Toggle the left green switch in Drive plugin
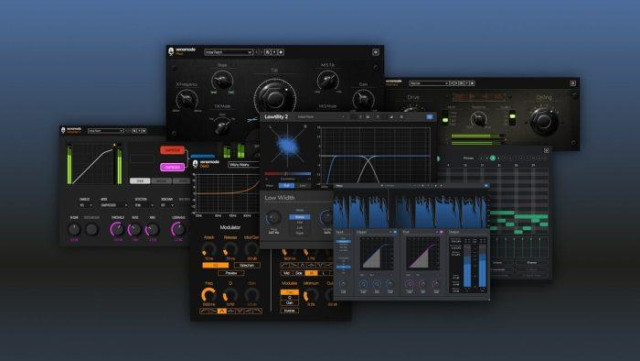Viewport: 640px width, 361px height. coord(446,117)
